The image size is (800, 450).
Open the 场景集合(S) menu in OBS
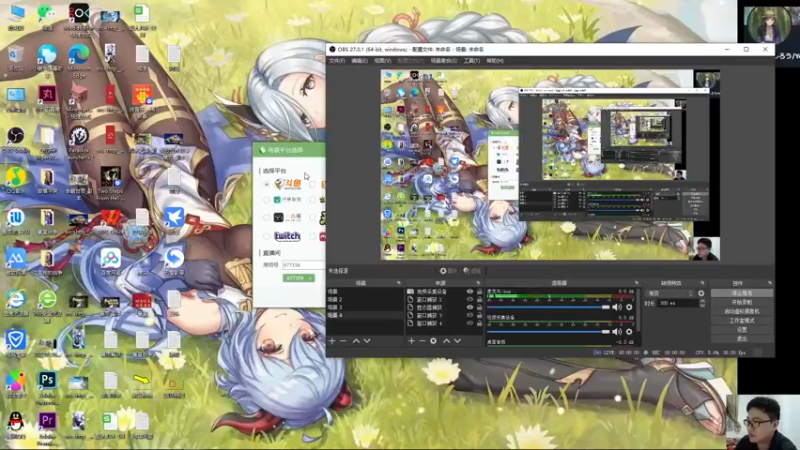(x=444, y=61)
